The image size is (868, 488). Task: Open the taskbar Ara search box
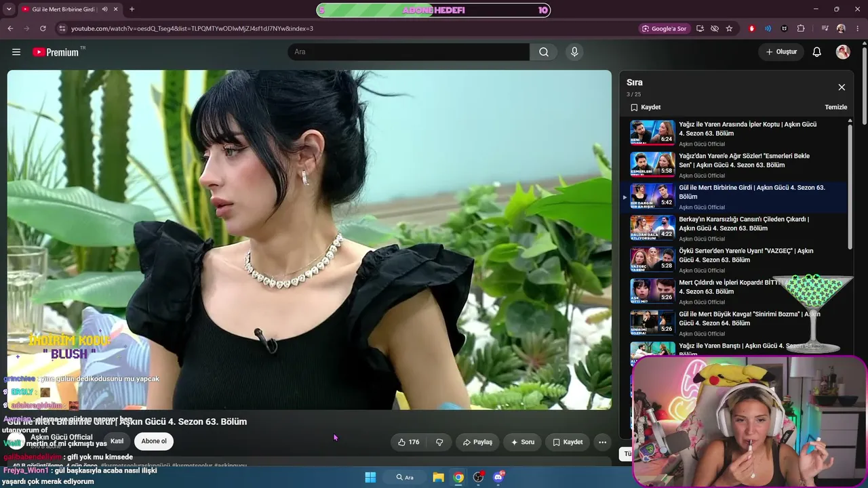coord(405,477)
